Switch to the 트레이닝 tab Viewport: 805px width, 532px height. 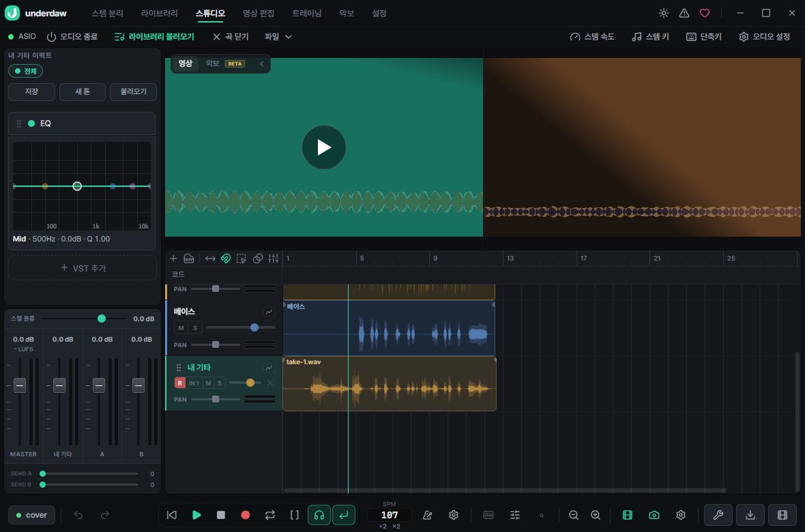pos(307,14)
